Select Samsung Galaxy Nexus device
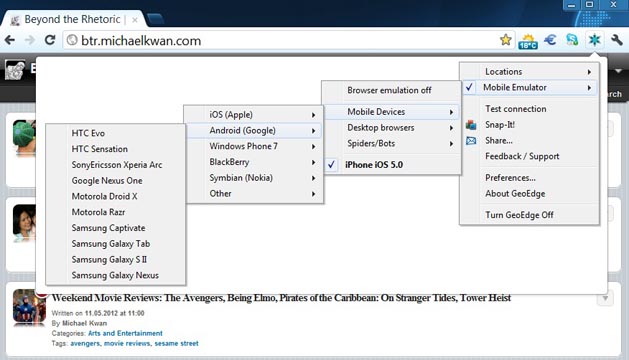This screenshot has width=629, height=360. point(116,275)
